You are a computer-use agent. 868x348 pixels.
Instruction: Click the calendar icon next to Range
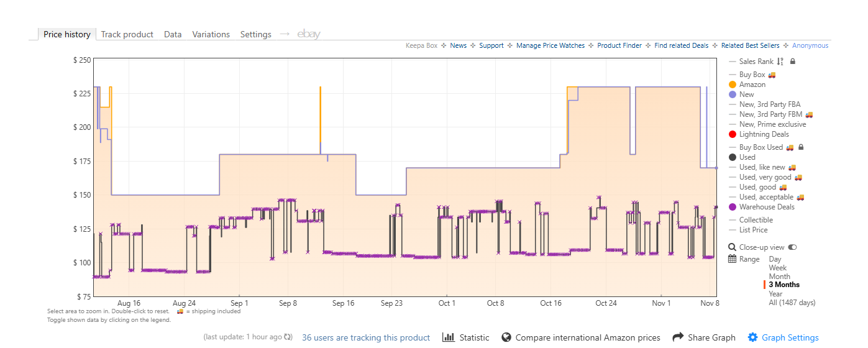click(732, 259)
